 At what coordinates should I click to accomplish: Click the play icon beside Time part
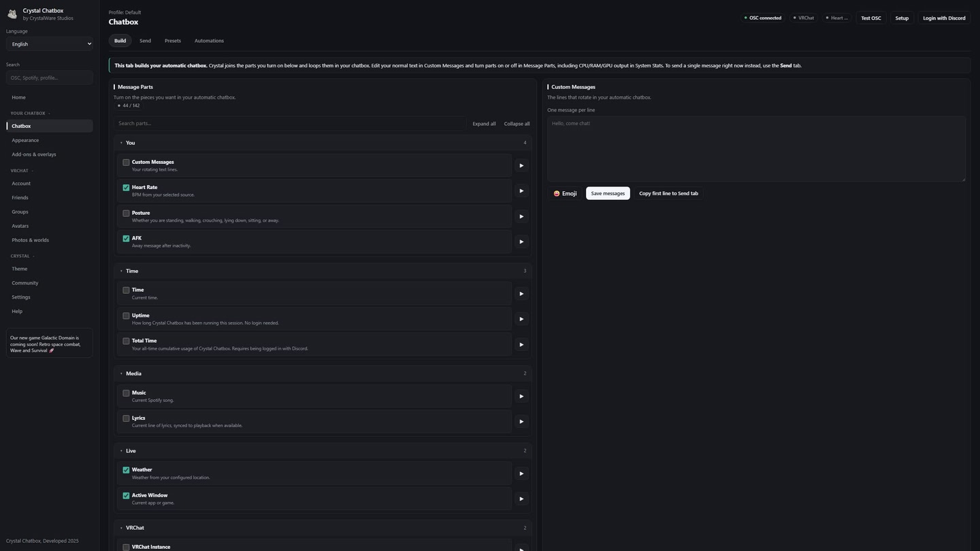tap(521, 294)
